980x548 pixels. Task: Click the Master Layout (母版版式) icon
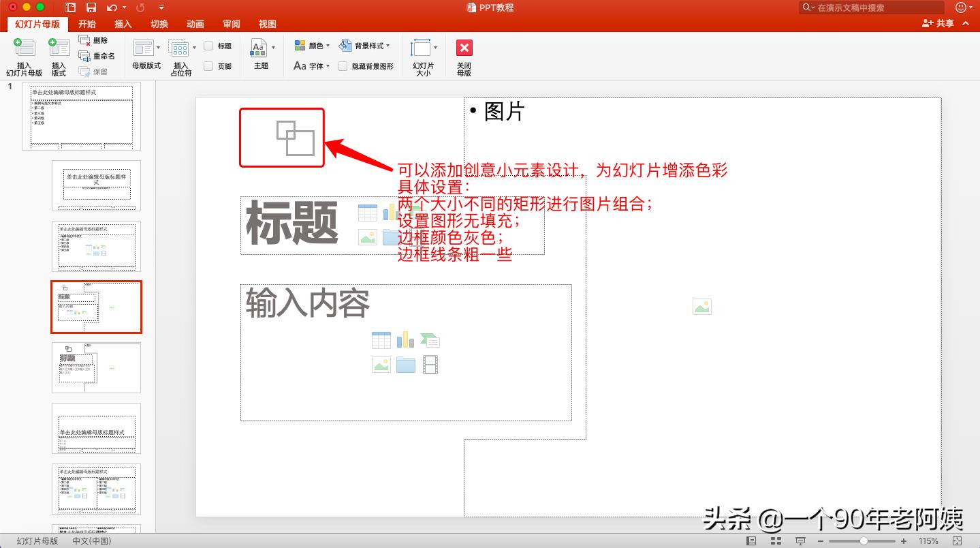[x=145, y=48]
